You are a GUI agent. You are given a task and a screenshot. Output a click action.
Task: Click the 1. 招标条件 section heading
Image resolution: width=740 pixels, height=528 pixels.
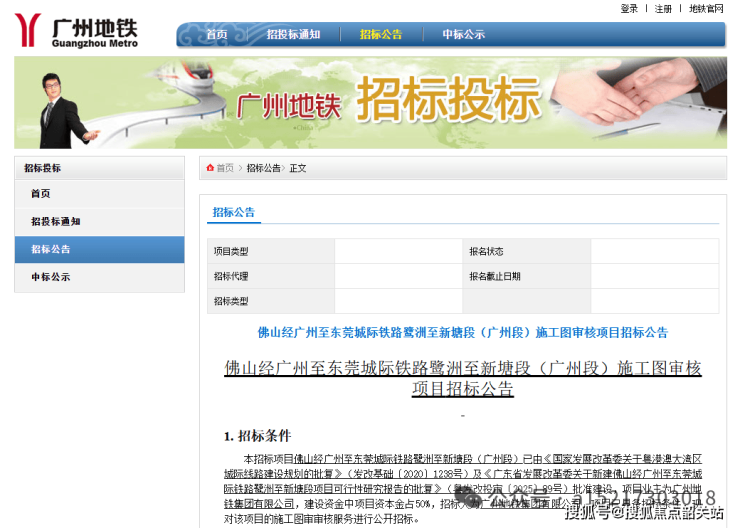point(258,436)
